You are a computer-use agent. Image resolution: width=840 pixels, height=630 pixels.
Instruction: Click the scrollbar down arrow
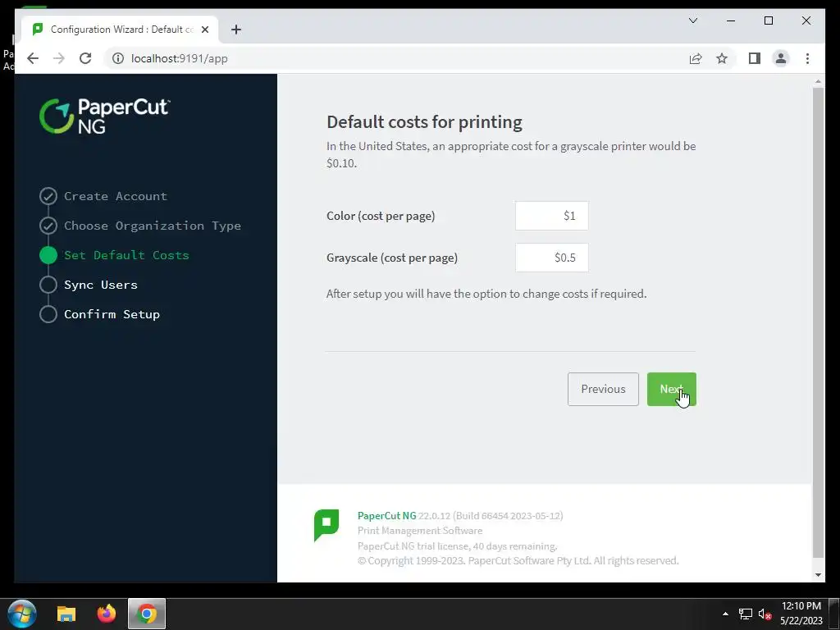pyautogui.click(x=818, y=575)
